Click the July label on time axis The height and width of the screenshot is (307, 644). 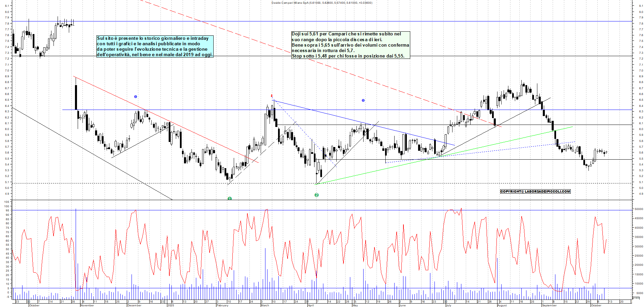448,305
